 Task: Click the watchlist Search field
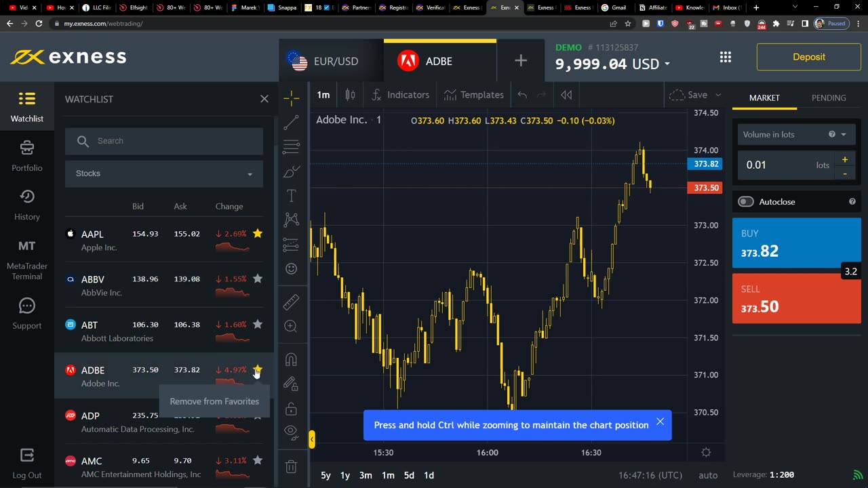[x=164, y=141]
